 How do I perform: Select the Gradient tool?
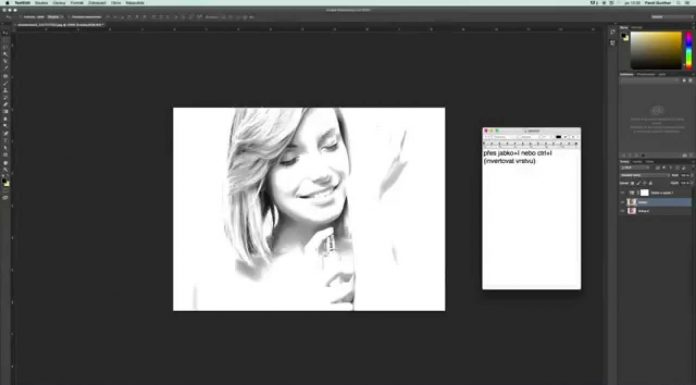coord(5,111)
